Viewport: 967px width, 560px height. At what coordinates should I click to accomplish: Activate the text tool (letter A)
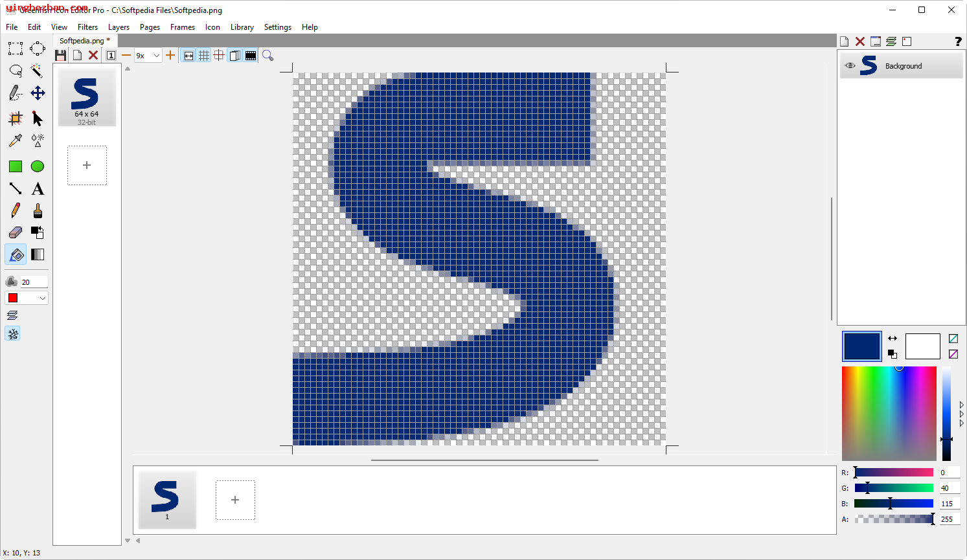(x=38, y=188)
